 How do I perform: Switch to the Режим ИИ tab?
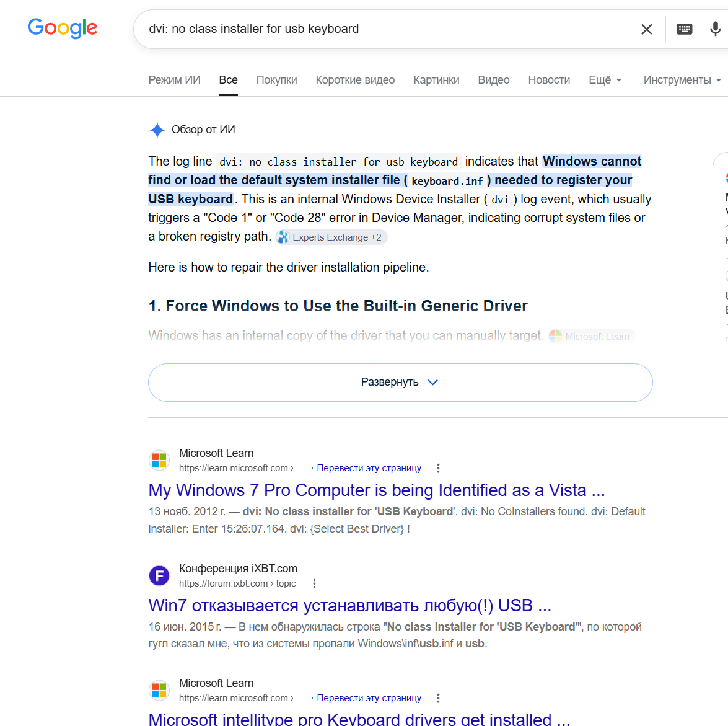pos(174,80)
